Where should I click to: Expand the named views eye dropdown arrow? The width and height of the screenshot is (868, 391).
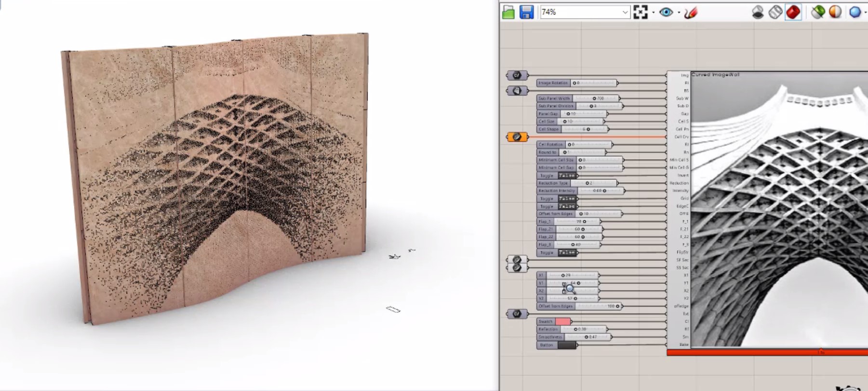pos(679,12)
